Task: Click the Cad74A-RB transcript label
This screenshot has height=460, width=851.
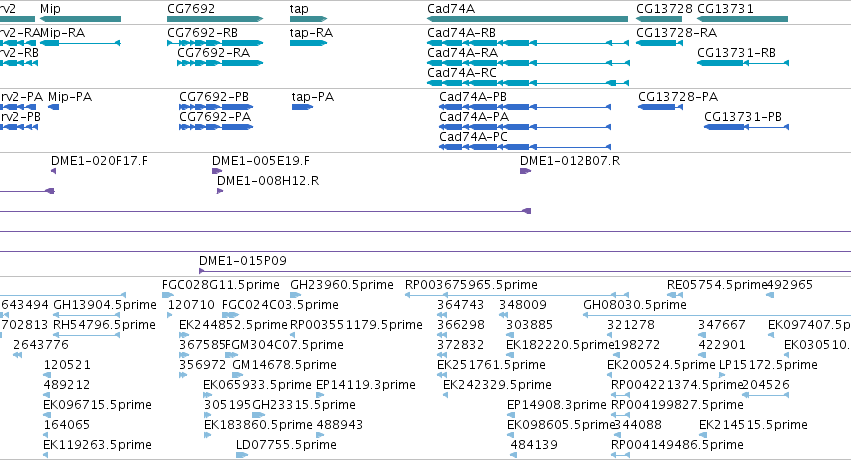Action: pyautogui.click(x=461, y=33)
